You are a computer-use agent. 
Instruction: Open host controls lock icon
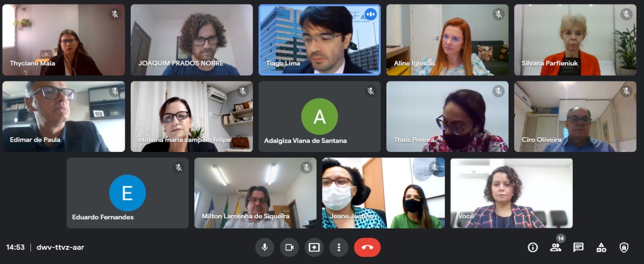624,247
